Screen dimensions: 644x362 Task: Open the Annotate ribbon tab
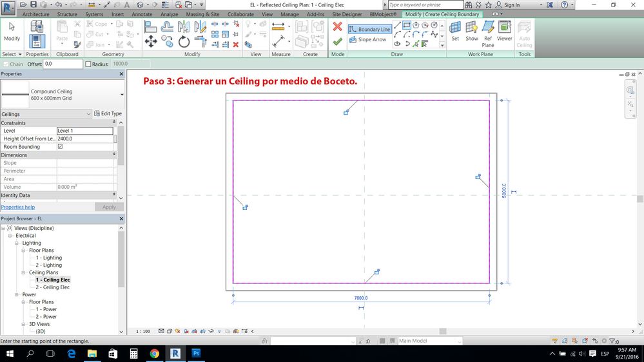pyautogui.click(x=142, y=14)
